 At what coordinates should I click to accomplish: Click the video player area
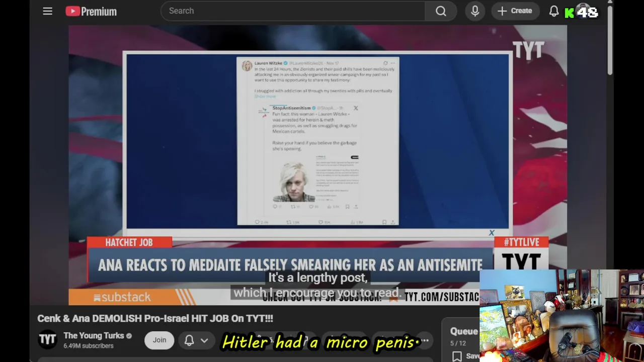(317, 165)
